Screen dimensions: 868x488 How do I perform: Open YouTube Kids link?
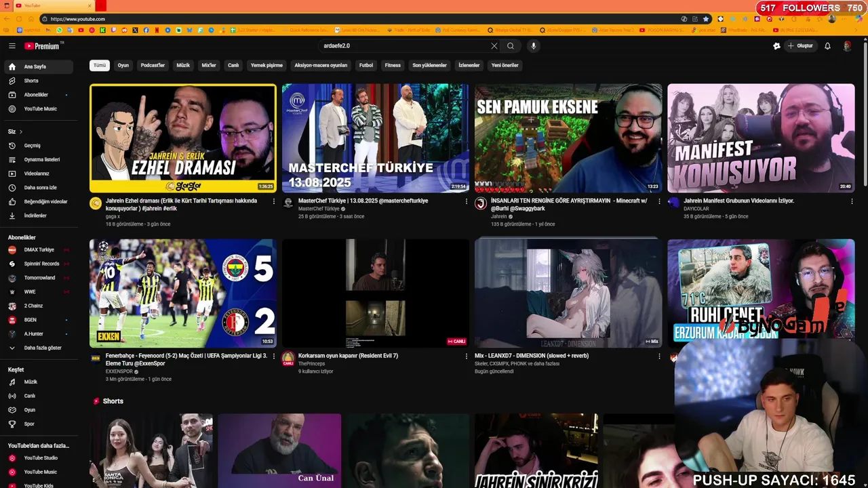tap(38, 485)
